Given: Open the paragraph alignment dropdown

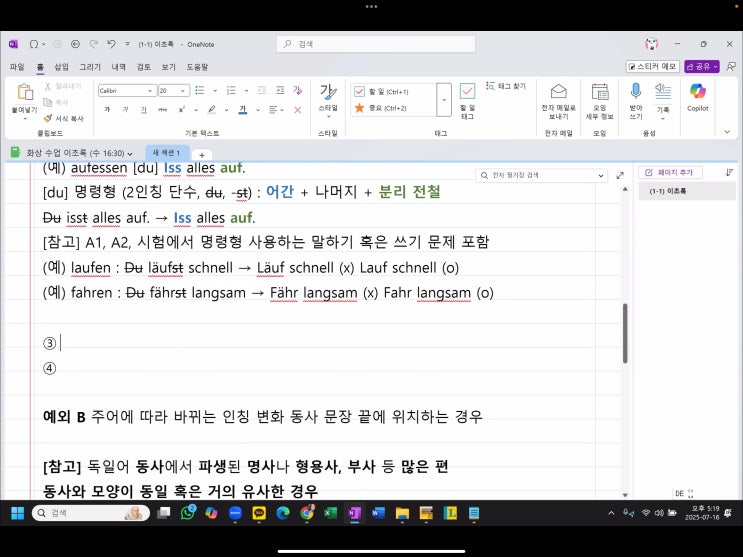Looking at the screenshot, I should pyautogui.click(x=276, y=110).
